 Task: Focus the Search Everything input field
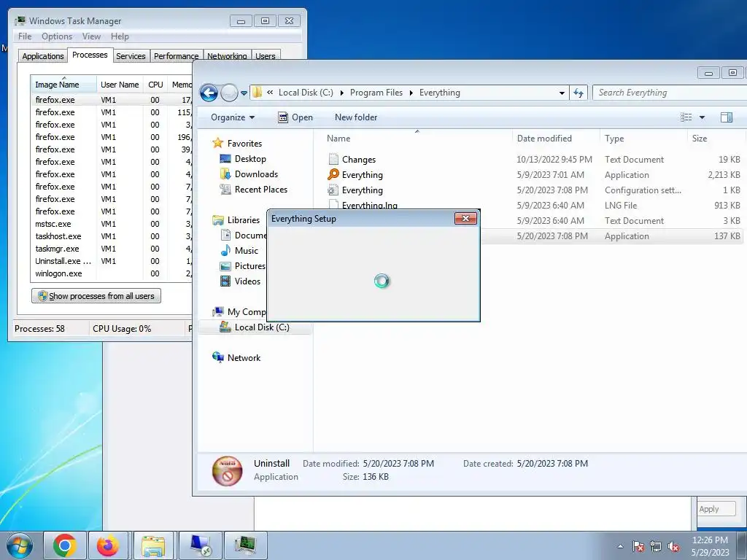point(670,93)
